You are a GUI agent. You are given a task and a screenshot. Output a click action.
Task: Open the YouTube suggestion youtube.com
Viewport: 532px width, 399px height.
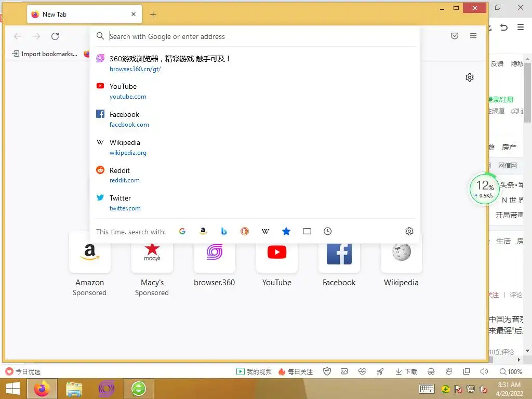pos(255,91)
